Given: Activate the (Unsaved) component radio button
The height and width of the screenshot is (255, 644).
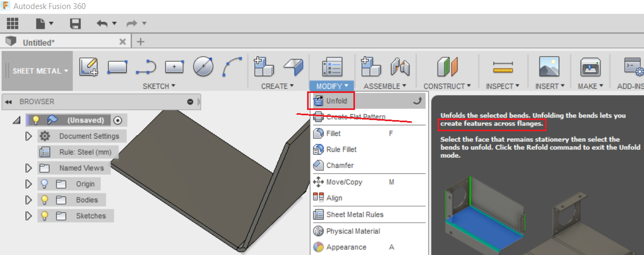Looking at the screenshot, I should point(118,120).
